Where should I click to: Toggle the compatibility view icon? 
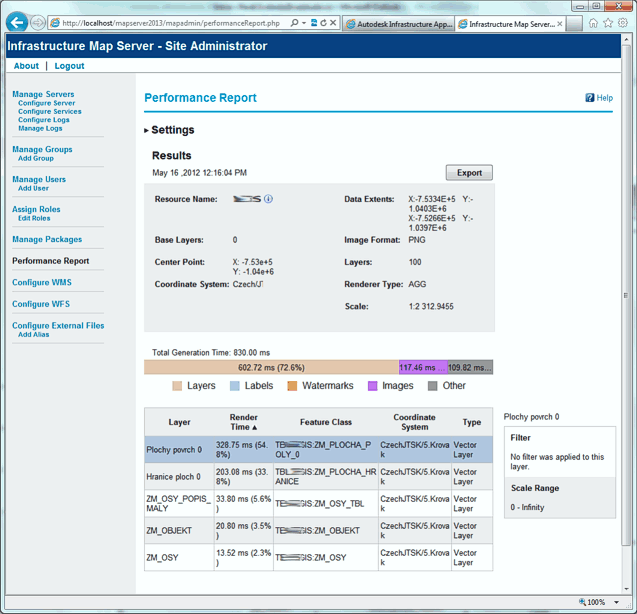click(x=314, y=23)
